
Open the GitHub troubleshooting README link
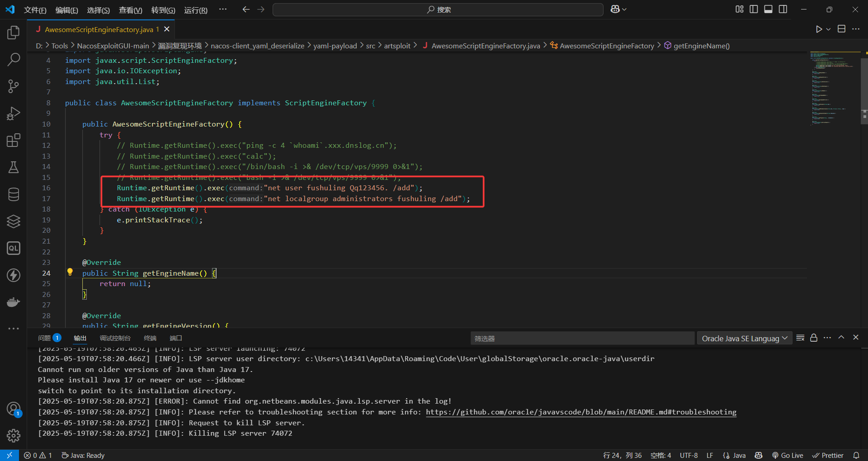point(581,412)
